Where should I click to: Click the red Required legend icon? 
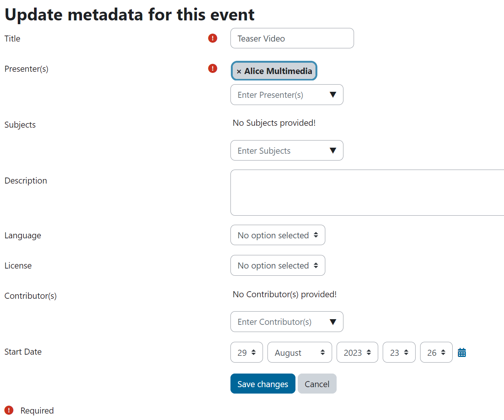(9, 410)
